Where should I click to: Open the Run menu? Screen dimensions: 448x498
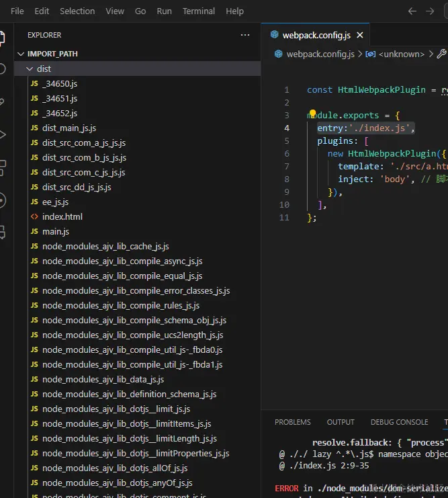(164, 11)
